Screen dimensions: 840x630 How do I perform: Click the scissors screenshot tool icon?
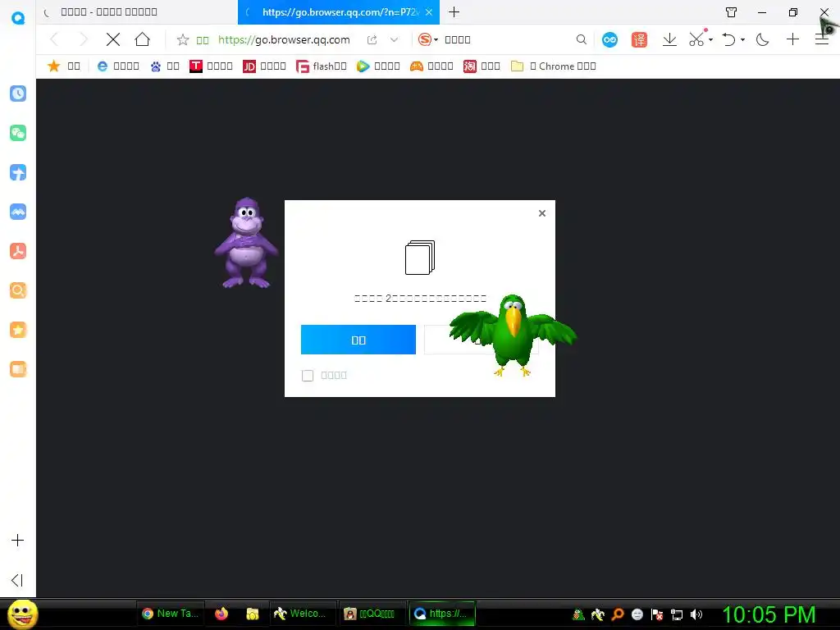697,39
